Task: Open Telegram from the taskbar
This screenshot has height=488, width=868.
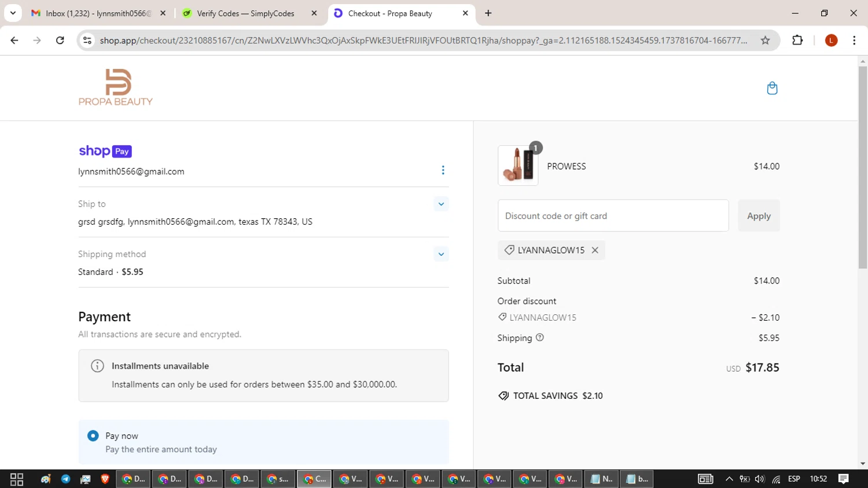Action: point(66,479)
